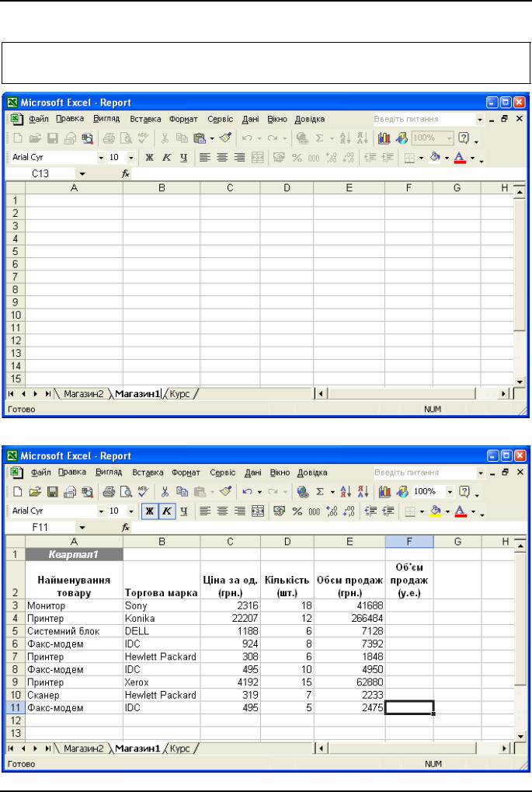Expand Name Box F11 dropdown arrow
This screenshot has height=792, width=532.
(83, 527)
